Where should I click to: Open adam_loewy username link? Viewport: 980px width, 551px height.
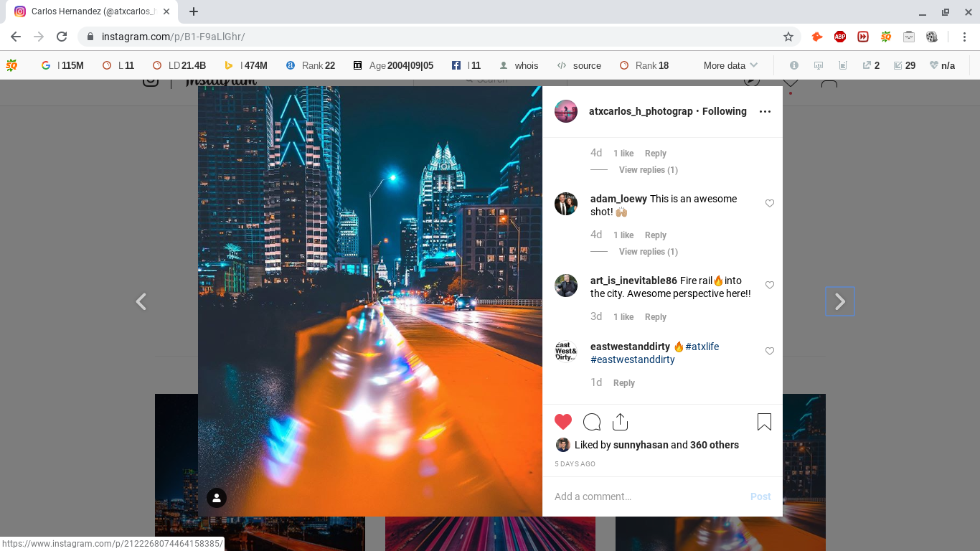click(618, 199)
